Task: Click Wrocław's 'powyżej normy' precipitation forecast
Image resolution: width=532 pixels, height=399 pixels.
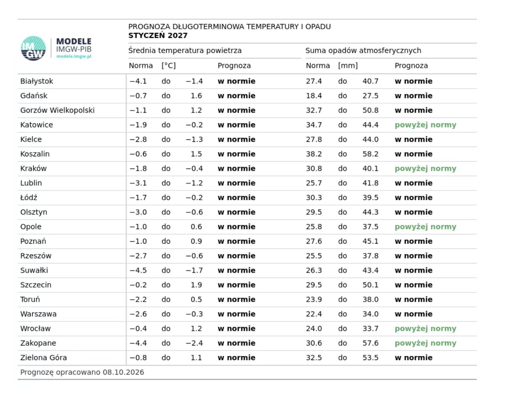Action: point(425,328)
